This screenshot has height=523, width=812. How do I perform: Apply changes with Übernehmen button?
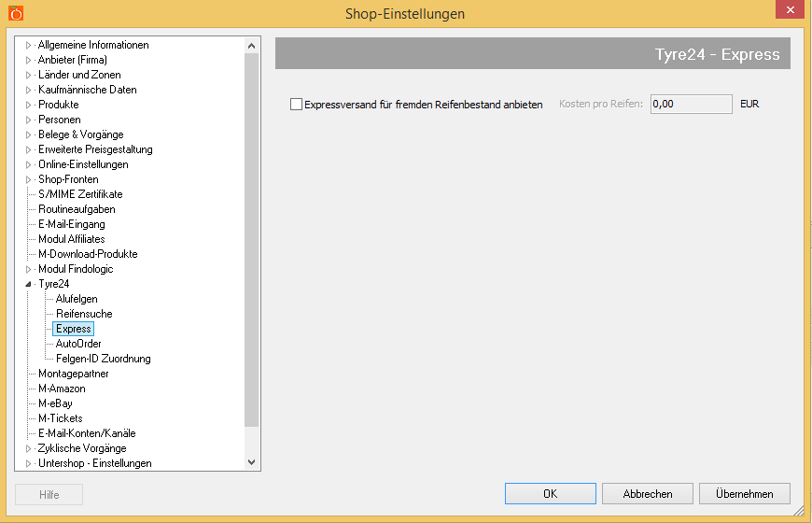[x=743, y=493]
